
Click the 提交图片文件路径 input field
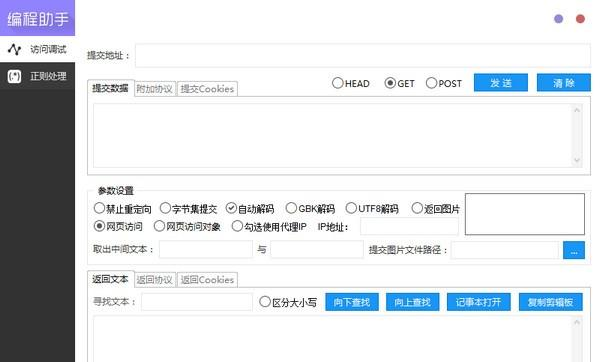pyautogui.click(x=505, y=250)
